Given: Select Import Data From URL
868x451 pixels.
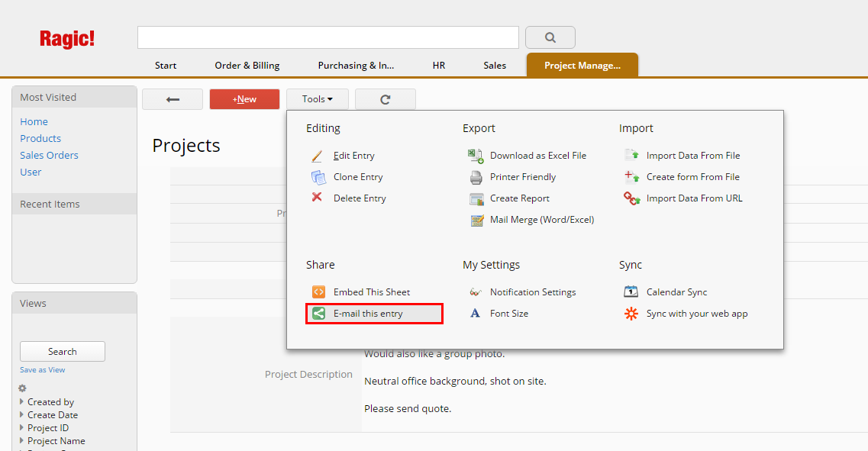Looking at the screenshot, I should coord(694,198).
